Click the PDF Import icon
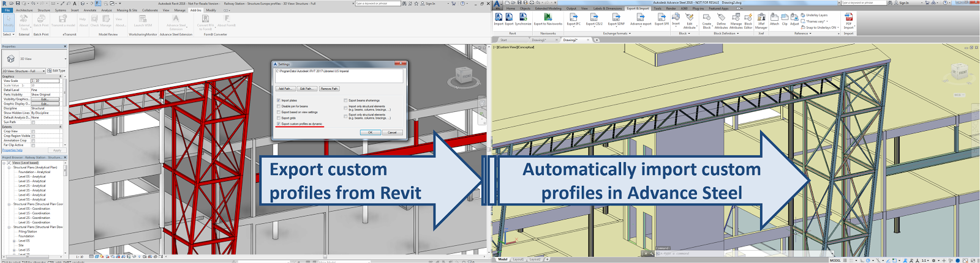This screenshot has width=980, height=263. (x=848, y=21)
